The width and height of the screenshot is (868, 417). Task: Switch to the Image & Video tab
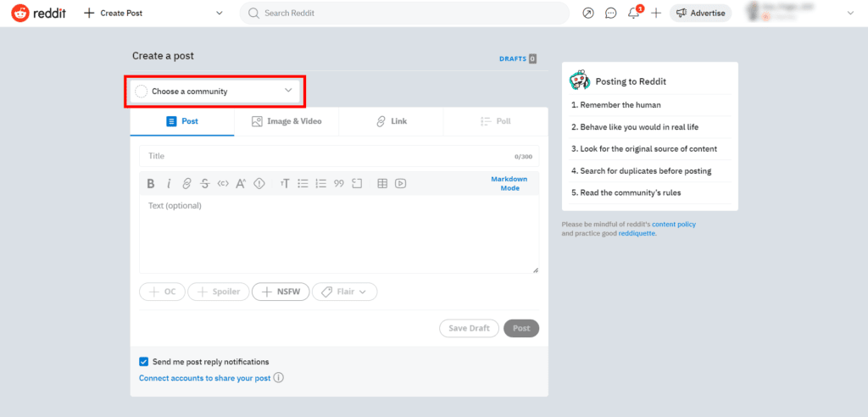point(287,121)
